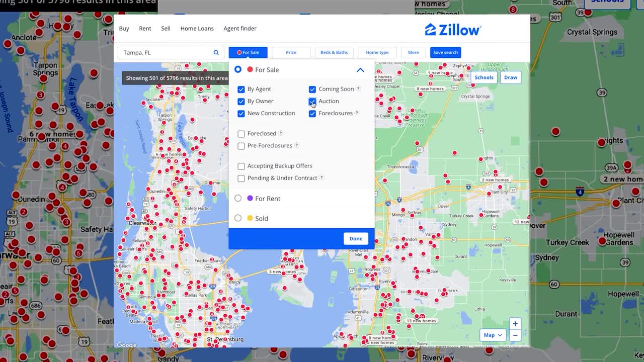Uncheck the By Agent checkbox

pos(241,89)
